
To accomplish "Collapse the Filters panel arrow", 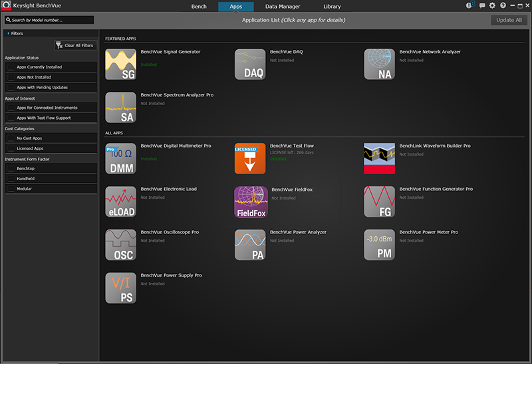I will click(x=7, y=33).
